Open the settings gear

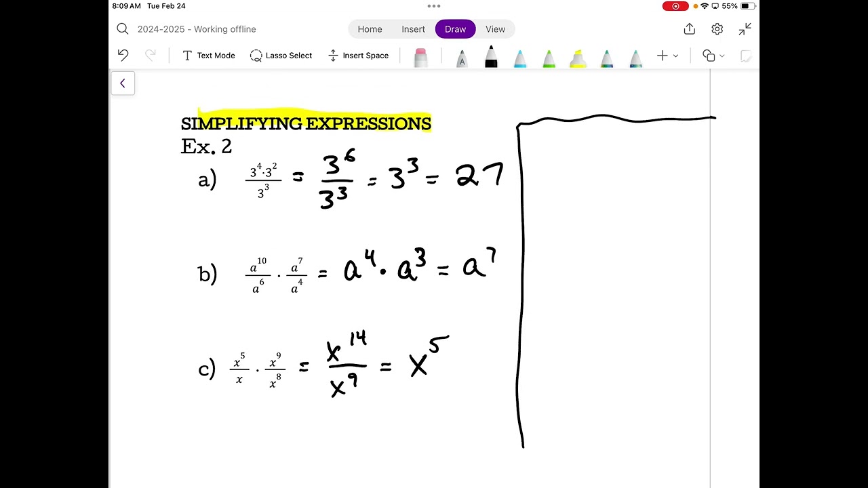(717, 29)
